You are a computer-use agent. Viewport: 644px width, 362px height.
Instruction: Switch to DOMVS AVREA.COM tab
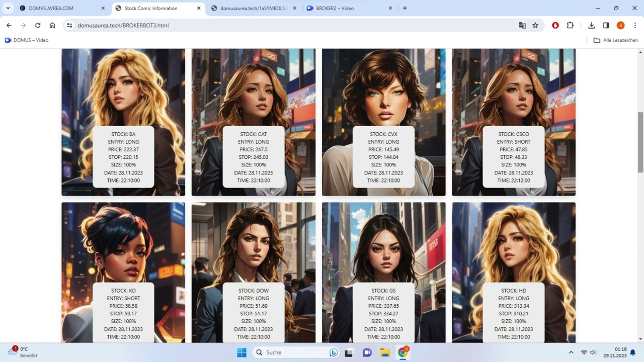click(61, 8)
